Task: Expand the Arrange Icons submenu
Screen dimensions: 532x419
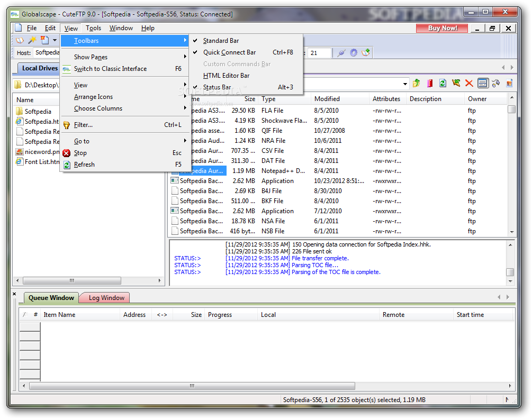Action: click(124, 97)
